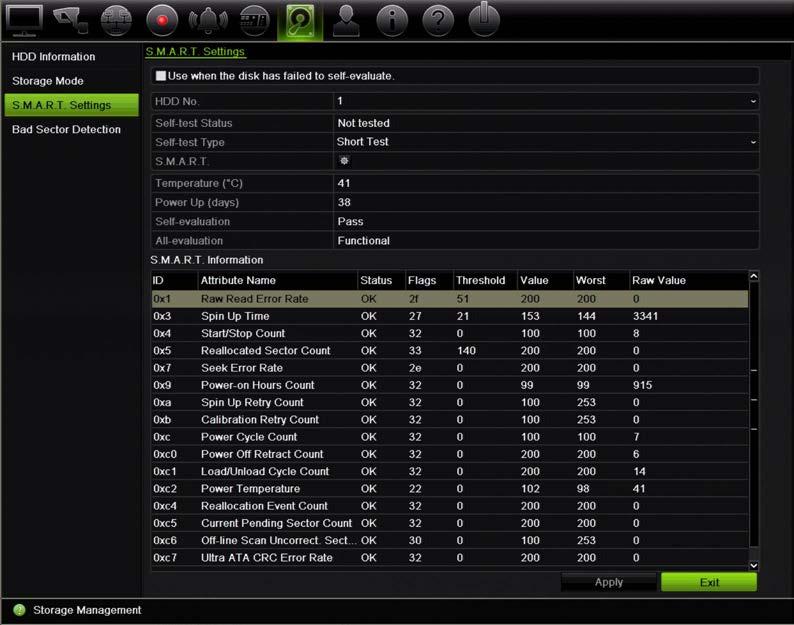Check 'Use when the disk has failed to self-evaluate'
The width and height of the screenshot is (794, 625).
[161, 76]
